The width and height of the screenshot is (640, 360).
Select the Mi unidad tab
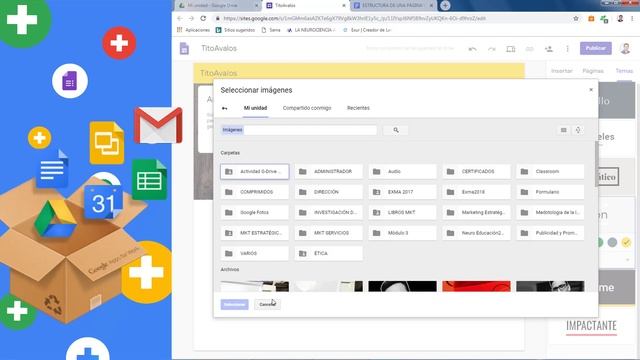click(x=256, y=108)
